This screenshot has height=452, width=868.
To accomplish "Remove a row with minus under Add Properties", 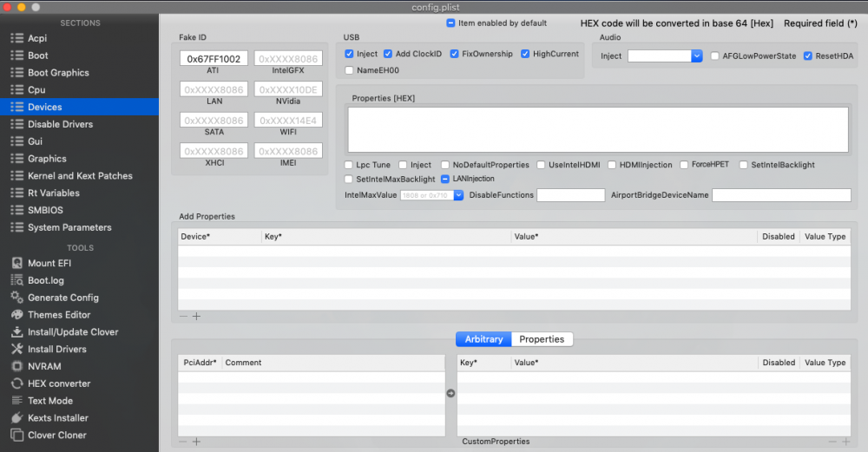I will click(183, 316).
